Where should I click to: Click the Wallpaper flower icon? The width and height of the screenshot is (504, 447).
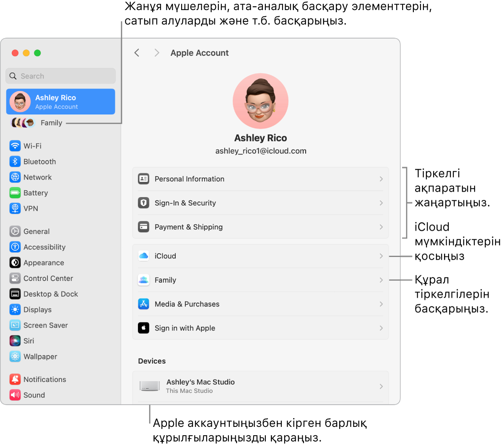[x=15, y=357]
